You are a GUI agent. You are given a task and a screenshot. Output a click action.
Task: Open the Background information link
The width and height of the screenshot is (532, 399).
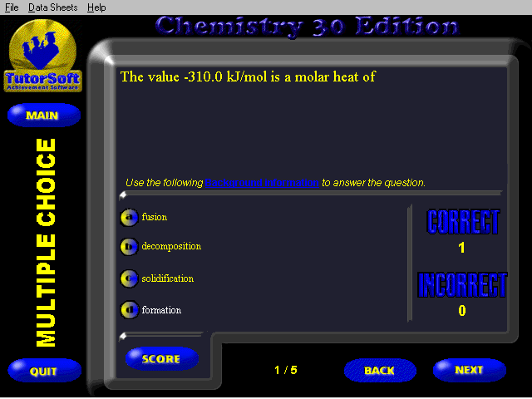pyautogui.click(x=262, y=183)
